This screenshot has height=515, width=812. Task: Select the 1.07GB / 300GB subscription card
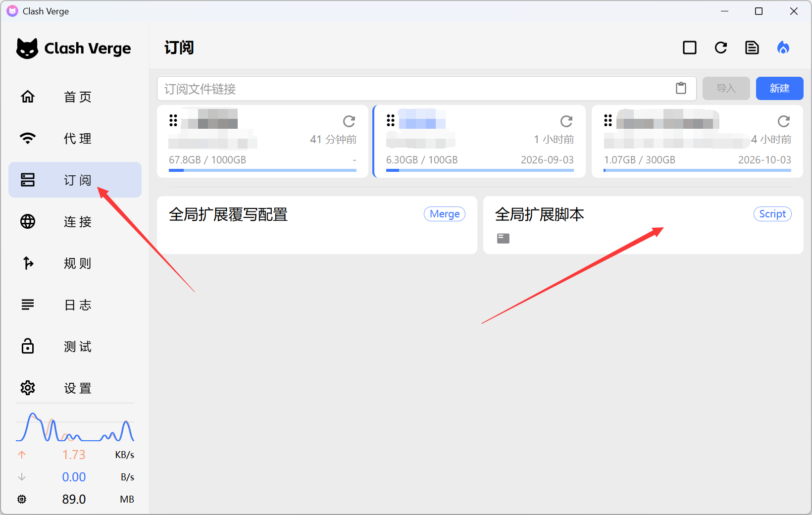pyautogui.click(x=697, y=141)
